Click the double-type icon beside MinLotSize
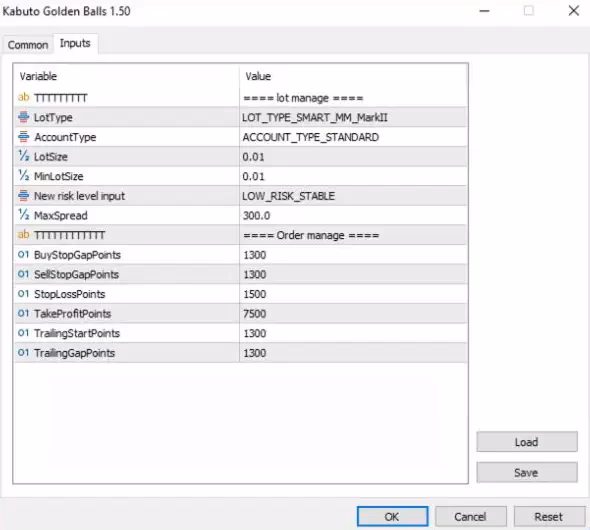 coord(23,176)
